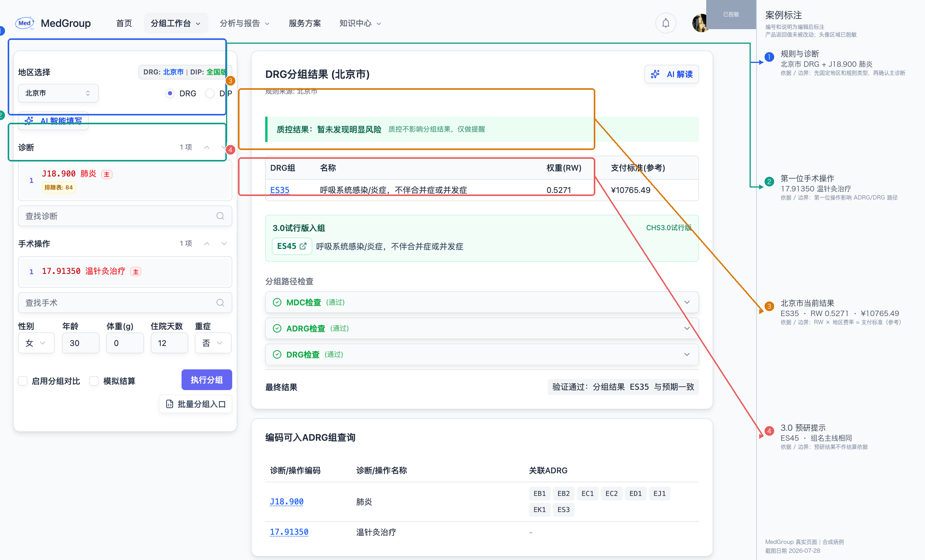This screenshot has height=560, width=925.
Task: Click the ¥10765.49 payment value
Action: pos(631,190)
